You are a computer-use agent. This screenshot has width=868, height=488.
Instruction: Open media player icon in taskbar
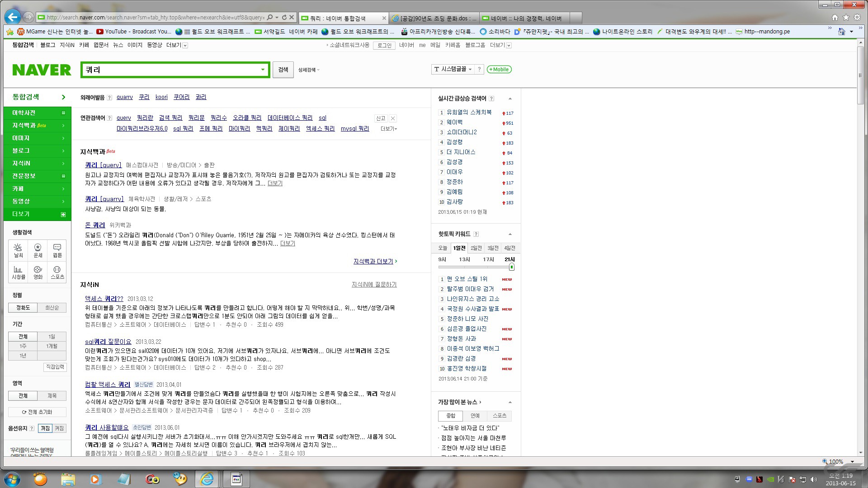pos(95,479)
